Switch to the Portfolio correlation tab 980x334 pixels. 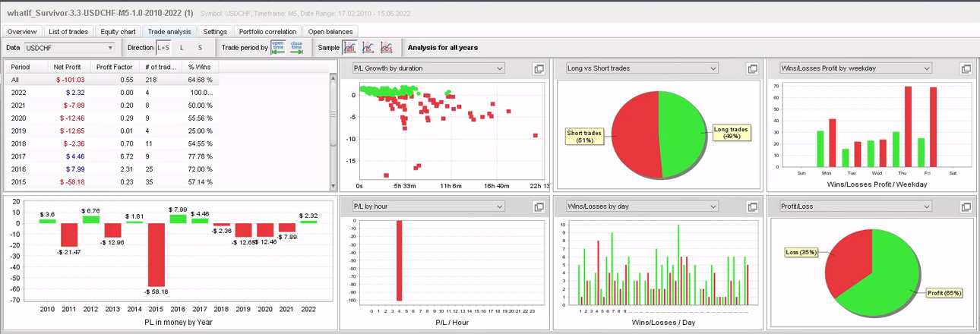(x=267, y=32)
